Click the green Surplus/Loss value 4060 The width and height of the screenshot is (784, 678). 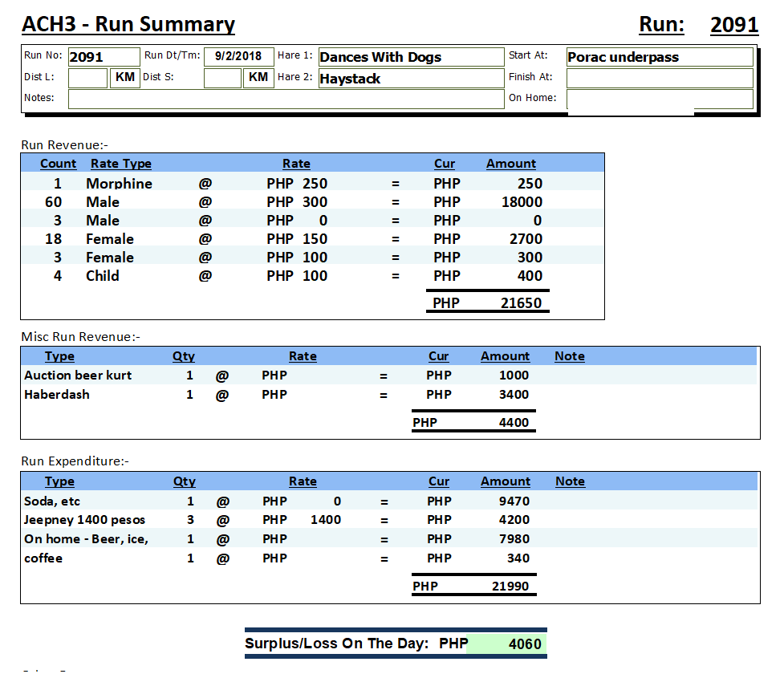click(x=506, y=643)
